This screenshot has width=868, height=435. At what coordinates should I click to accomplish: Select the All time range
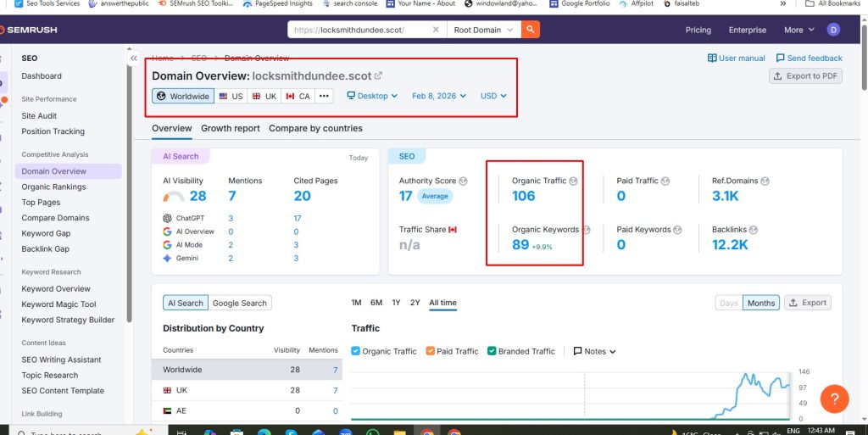coord(442,303)
